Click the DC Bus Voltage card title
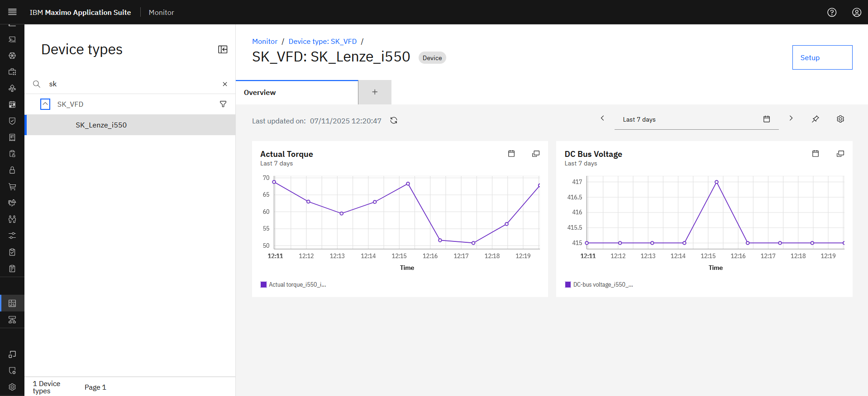 coord(593,154)
